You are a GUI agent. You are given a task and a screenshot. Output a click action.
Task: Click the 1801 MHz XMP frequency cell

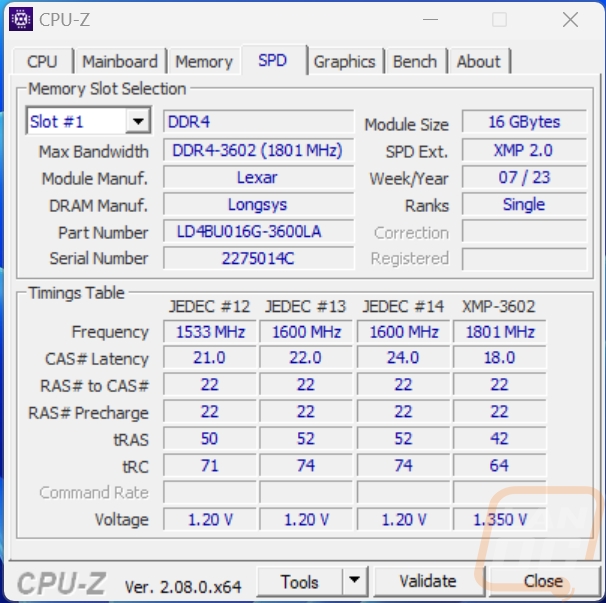500,332
